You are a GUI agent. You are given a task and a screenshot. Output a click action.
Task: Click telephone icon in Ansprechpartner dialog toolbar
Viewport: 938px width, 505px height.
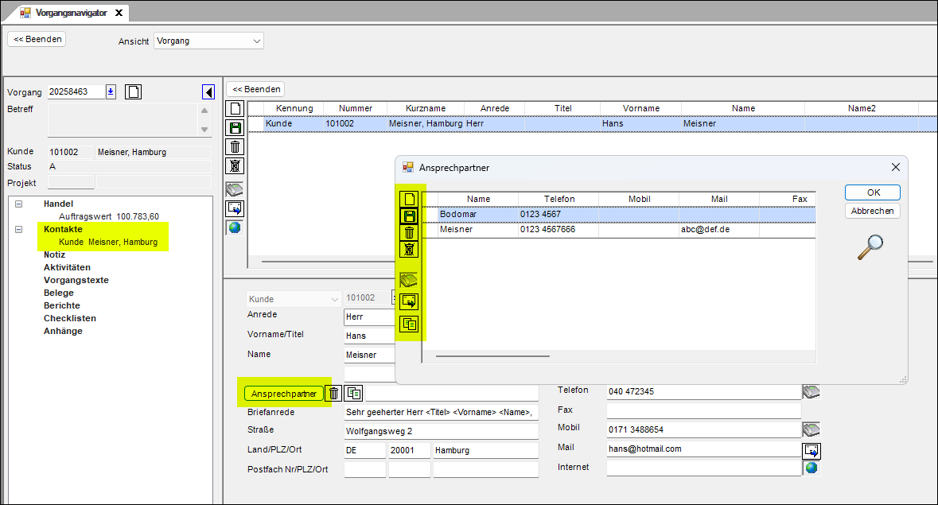409,280
